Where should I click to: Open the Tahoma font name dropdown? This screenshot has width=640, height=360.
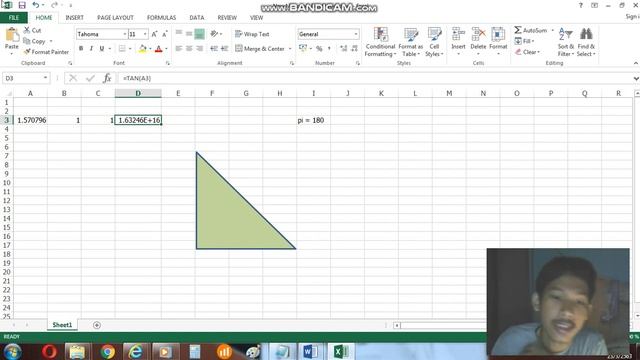point(124,34)
